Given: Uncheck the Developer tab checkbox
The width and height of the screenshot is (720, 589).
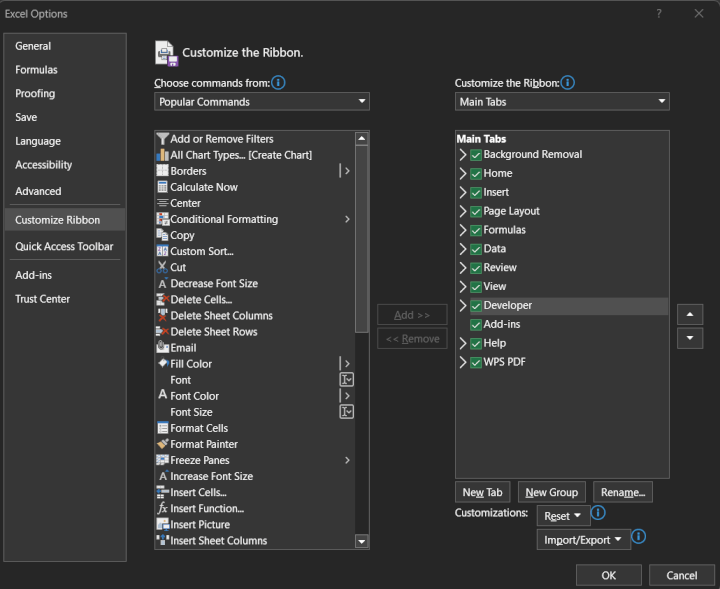Looking at the screenshot, I should 476,306.
